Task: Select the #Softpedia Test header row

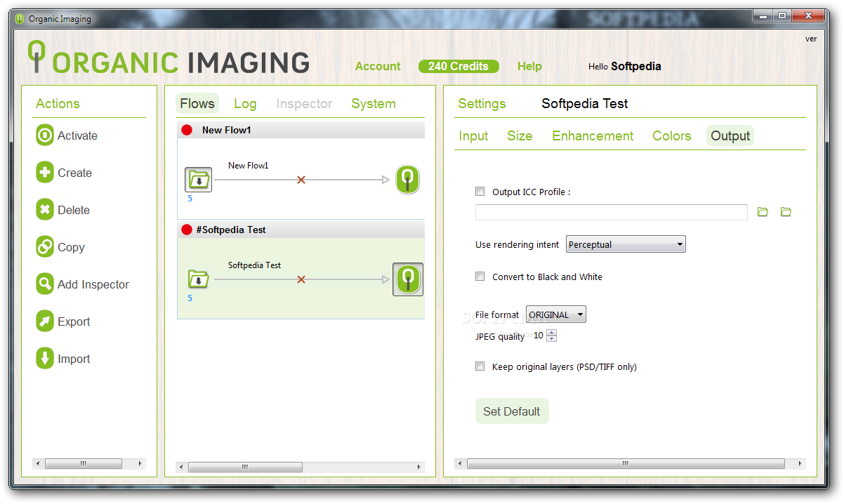Action: coord(301,230)
